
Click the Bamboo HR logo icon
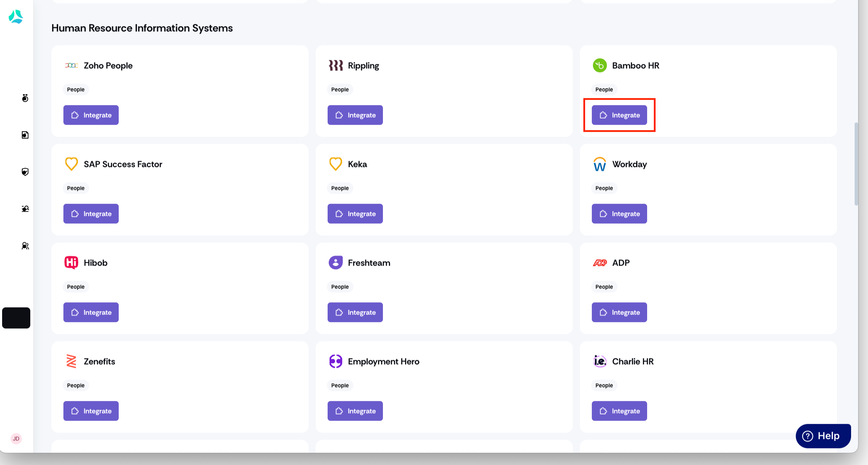[600, 66]
